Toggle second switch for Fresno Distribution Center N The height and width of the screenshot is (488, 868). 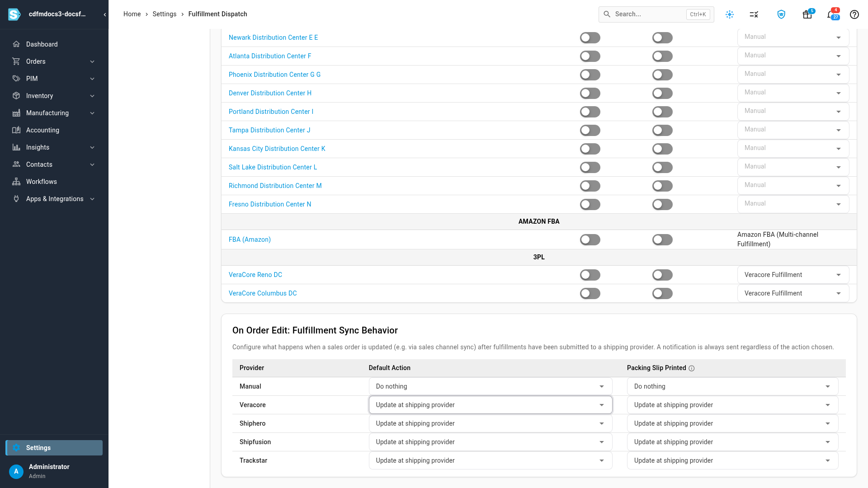coord(662,204)
